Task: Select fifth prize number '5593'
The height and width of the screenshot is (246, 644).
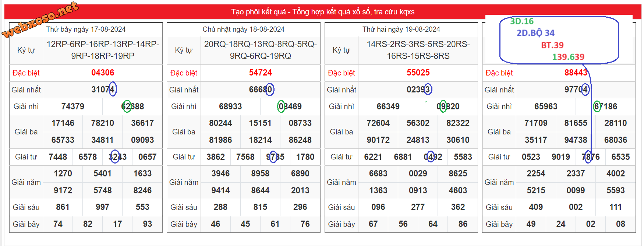Action: tap(616, 190)
